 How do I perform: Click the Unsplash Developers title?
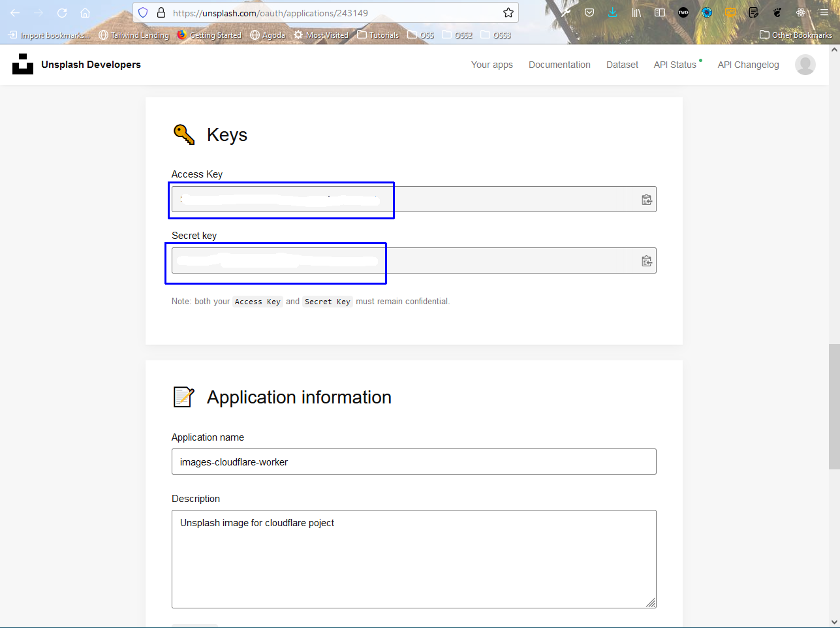91,64
